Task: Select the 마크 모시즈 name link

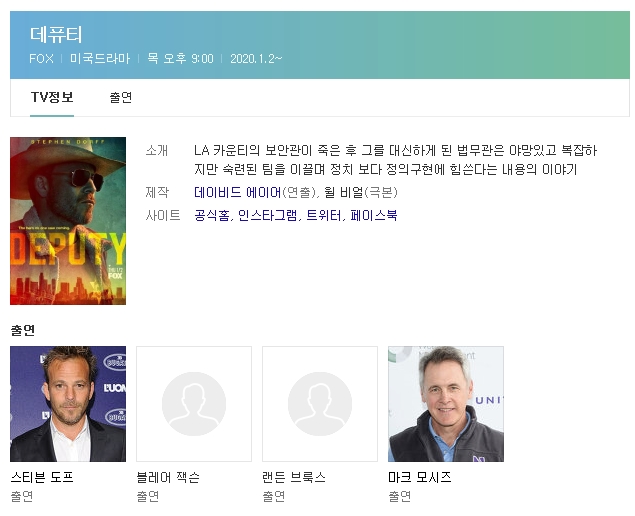Action: [420, 477]
